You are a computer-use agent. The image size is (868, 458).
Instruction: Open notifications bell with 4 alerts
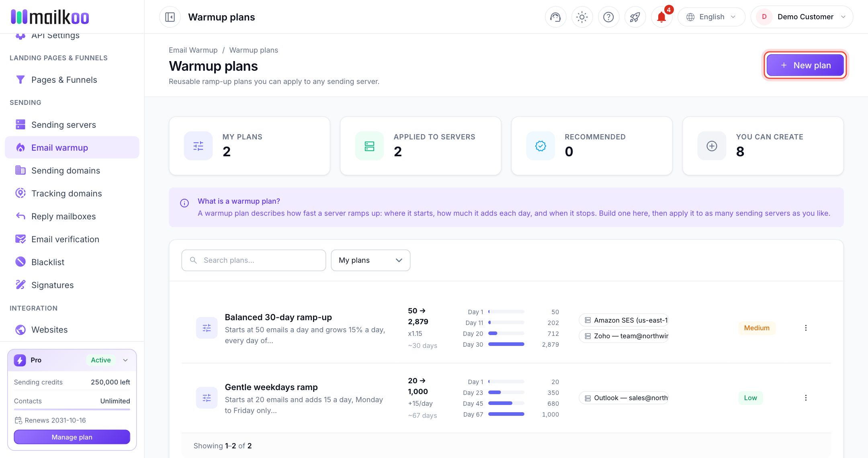pos(661,17)
